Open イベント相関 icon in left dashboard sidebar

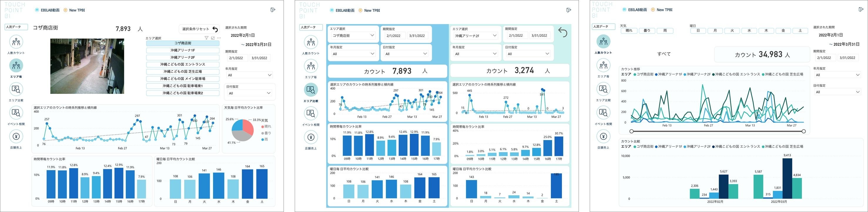(x=16, y=113)
